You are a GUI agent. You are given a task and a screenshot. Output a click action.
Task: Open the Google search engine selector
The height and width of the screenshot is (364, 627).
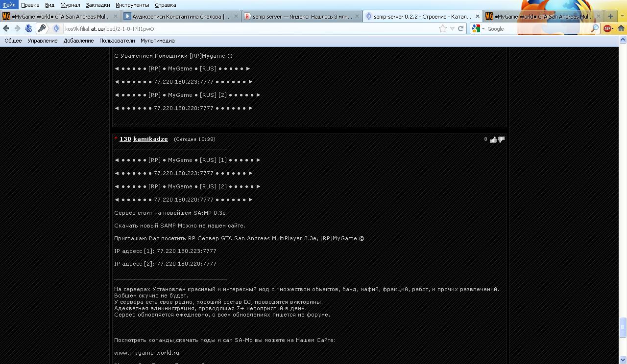(x=478, y=29)
